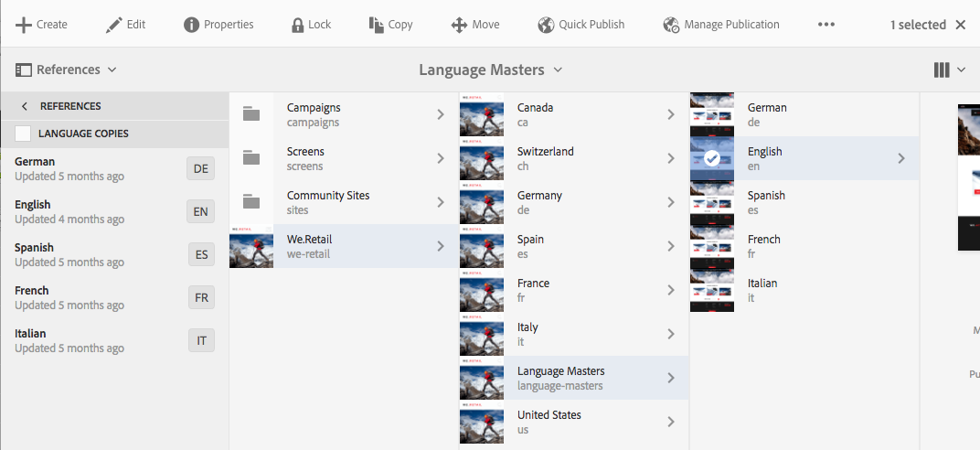The height and width of the screenshot is (450, 980).
Task: Click the Copy icon in toolbar
Action: [x=376, y=25]
